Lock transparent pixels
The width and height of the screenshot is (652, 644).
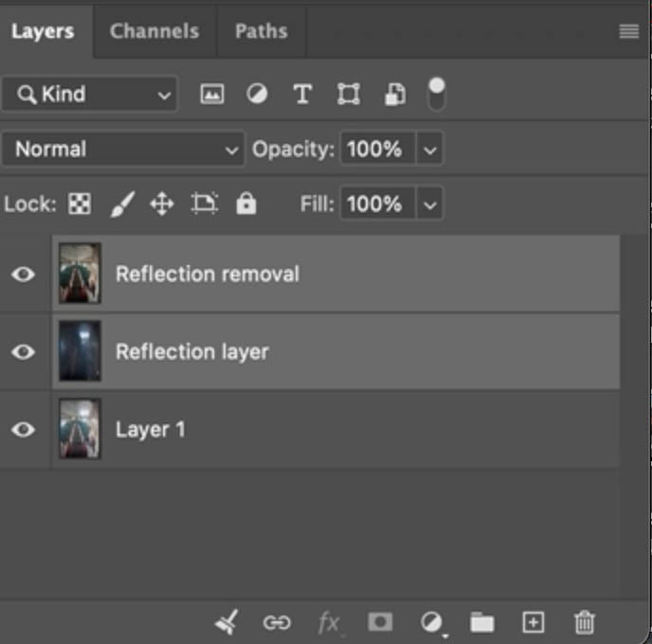(x=80, y=204)
